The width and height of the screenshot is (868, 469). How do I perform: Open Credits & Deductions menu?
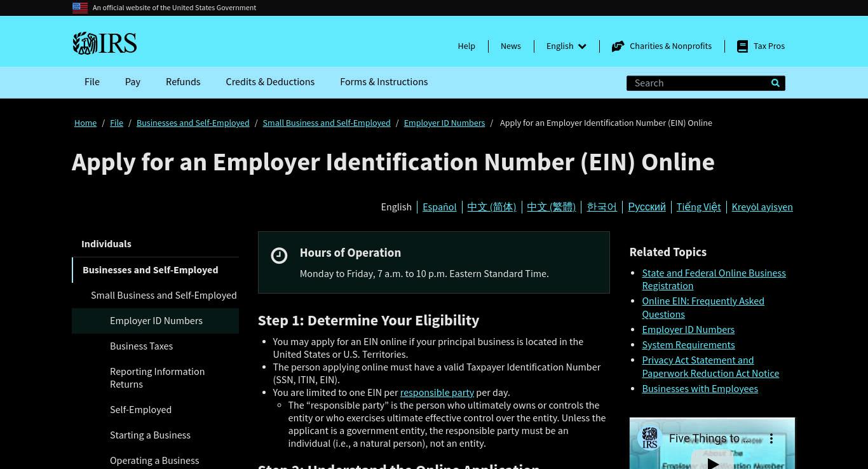coord(270,82)
